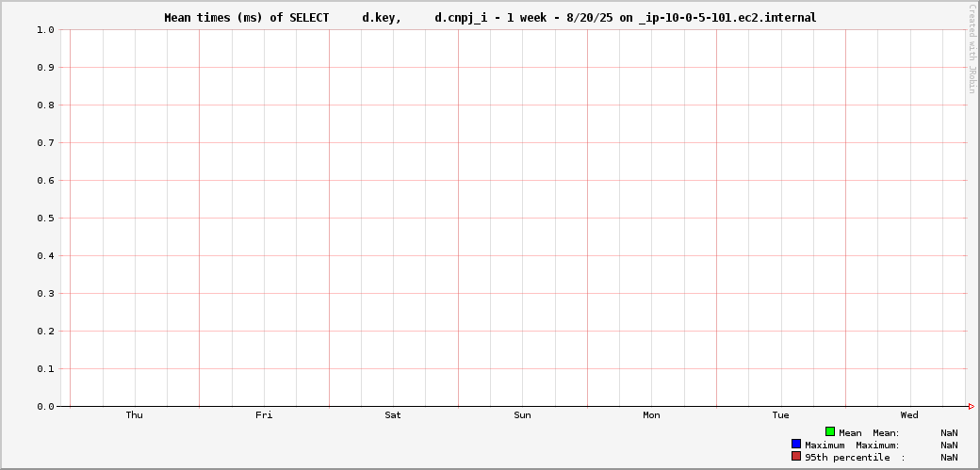Viewport: 980px width, 470px height.
Task: Click the 0.0 y-axis value
Action: pyautogui.click(x=45, y=406)
